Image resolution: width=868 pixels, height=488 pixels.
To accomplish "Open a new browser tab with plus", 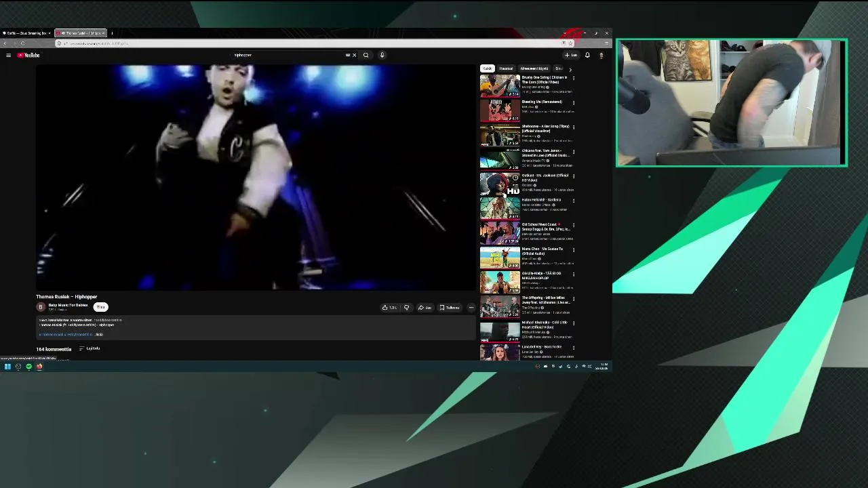I will coord(113,33).
